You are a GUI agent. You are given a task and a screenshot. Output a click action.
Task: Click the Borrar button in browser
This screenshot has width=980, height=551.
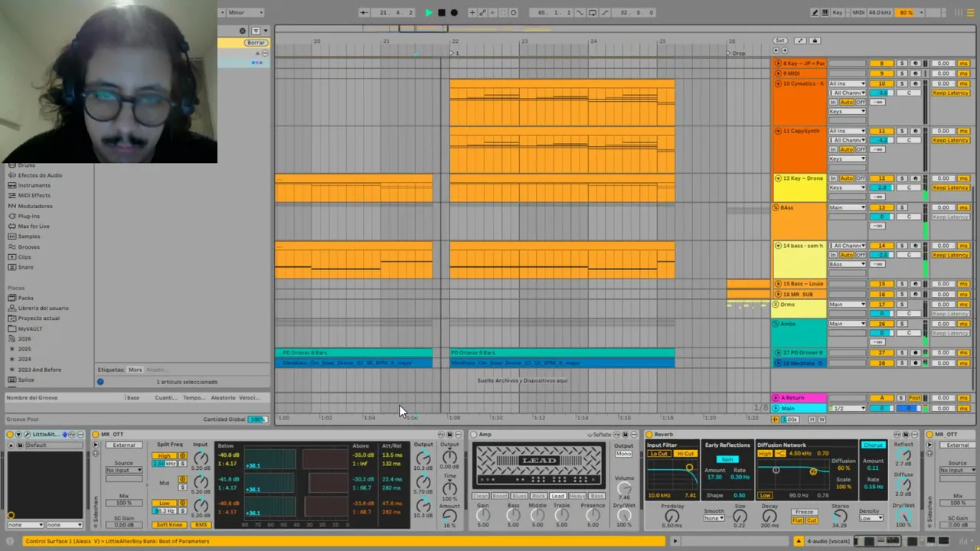tap(256, 43)
